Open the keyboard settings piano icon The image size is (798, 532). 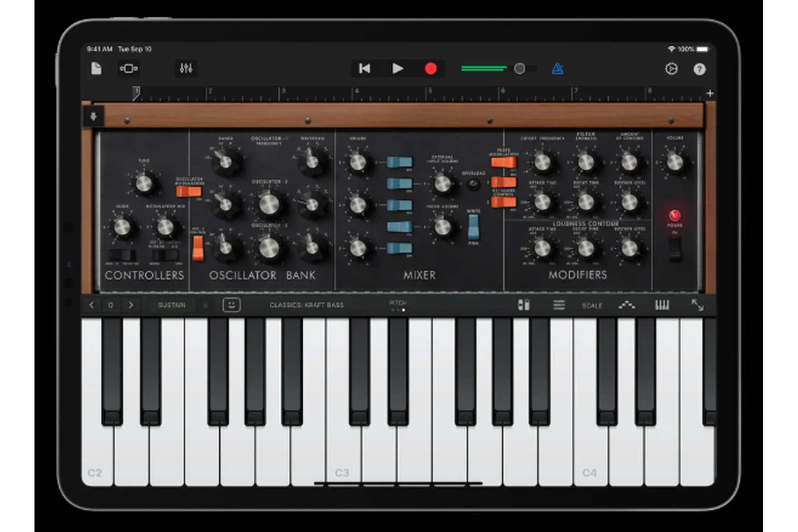(662, 305)
